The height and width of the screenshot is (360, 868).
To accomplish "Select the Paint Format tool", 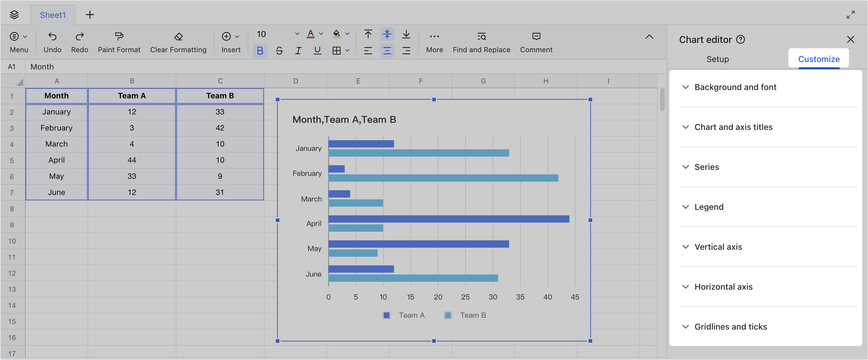I will click(x=119, y=42).
